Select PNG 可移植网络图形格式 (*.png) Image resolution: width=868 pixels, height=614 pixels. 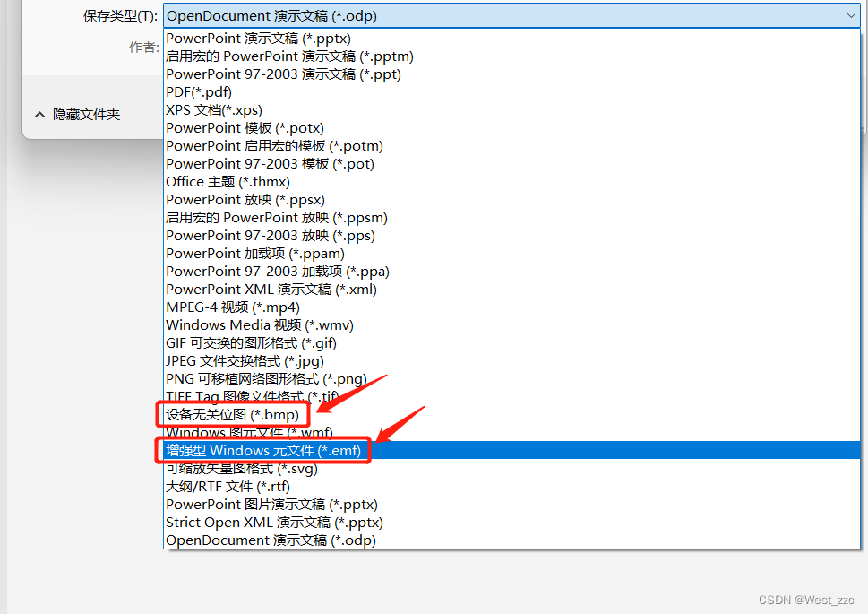tap(511, 378)
